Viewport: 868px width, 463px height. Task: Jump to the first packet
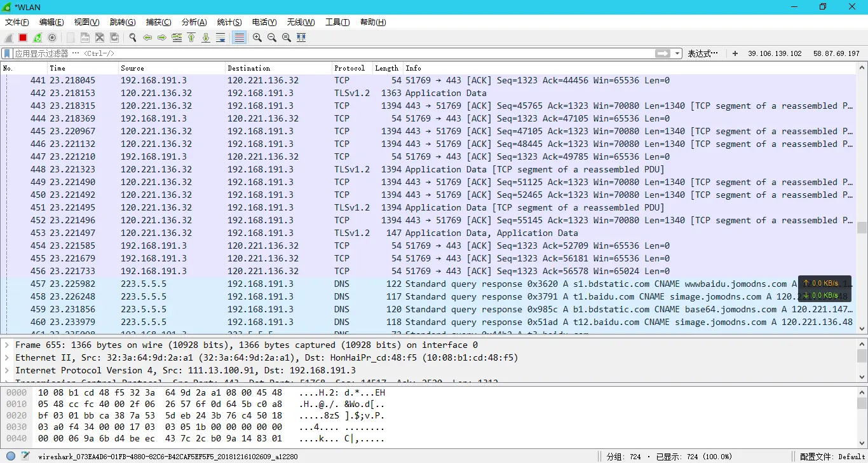tap(191, 38)
